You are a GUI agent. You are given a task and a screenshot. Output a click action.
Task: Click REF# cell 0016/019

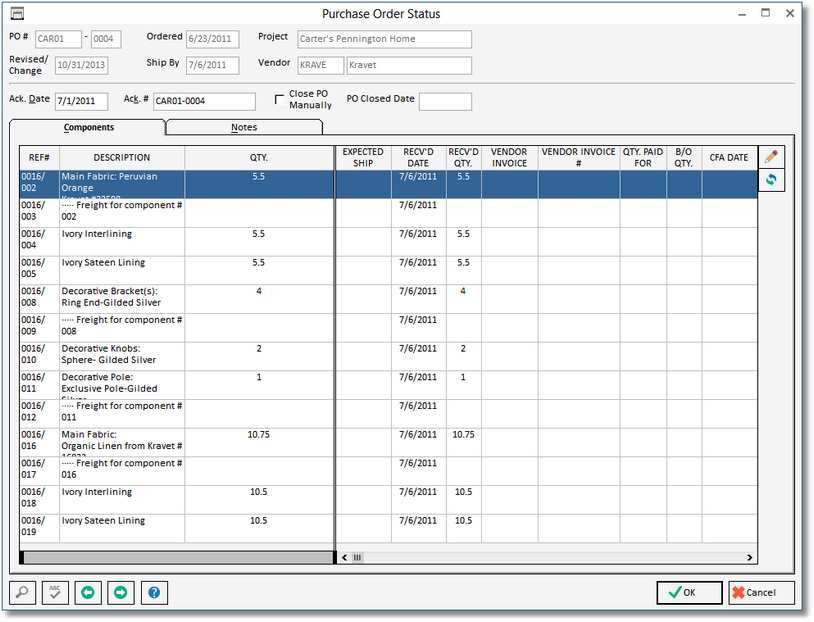[39, 528]
